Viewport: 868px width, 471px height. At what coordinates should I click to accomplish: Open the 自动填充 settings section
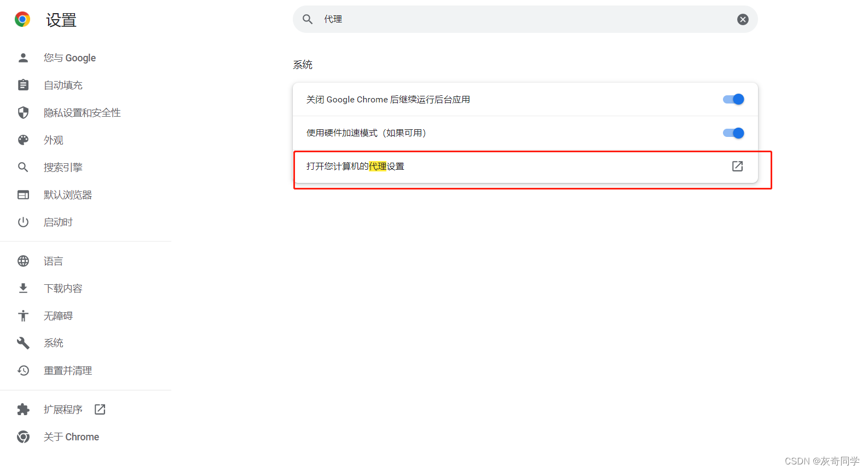63,85
